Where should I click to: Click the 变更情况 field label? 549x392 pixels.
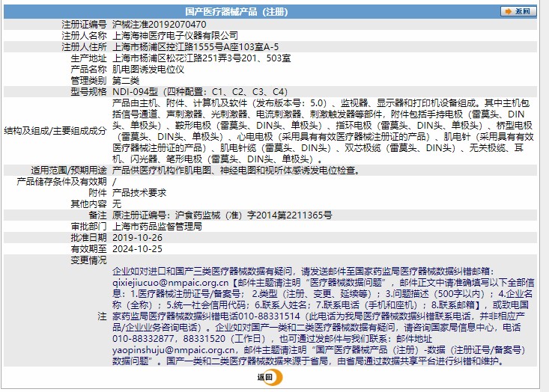click(x=88, y=260)
